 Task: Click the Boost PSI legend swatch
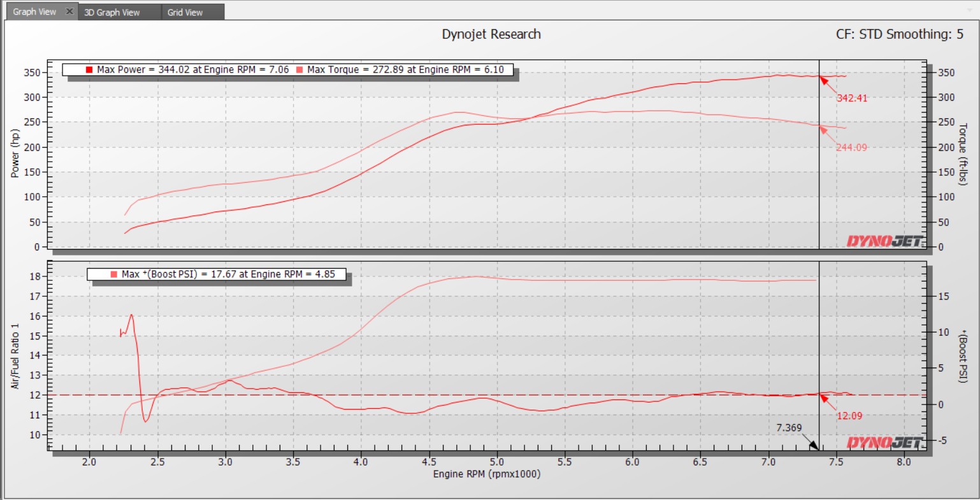point(114,275)
